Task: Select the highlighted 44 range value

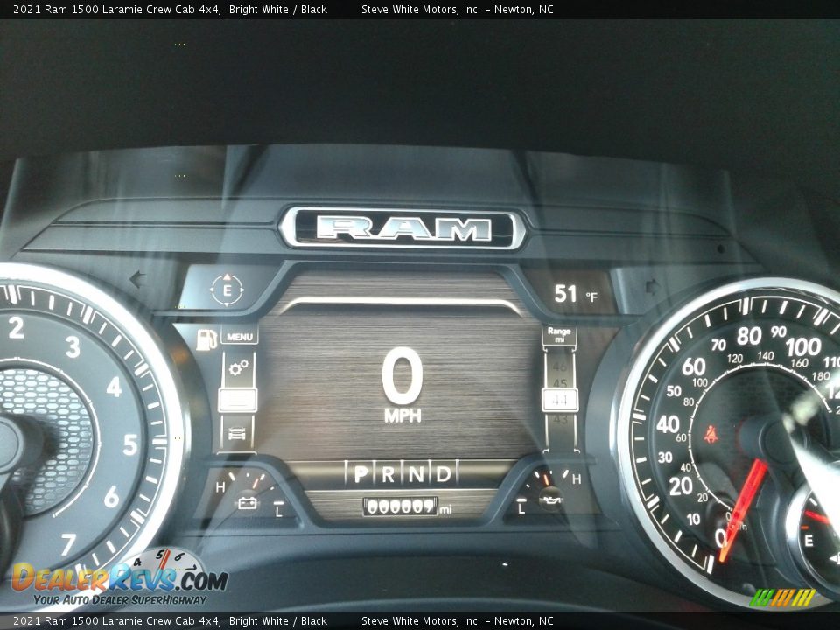Action: (559, 400)
